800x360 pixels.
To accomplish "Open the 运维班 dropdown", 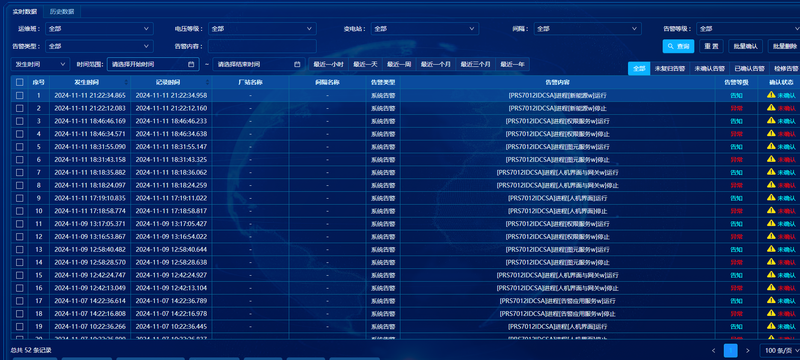I will coord(99,29).
